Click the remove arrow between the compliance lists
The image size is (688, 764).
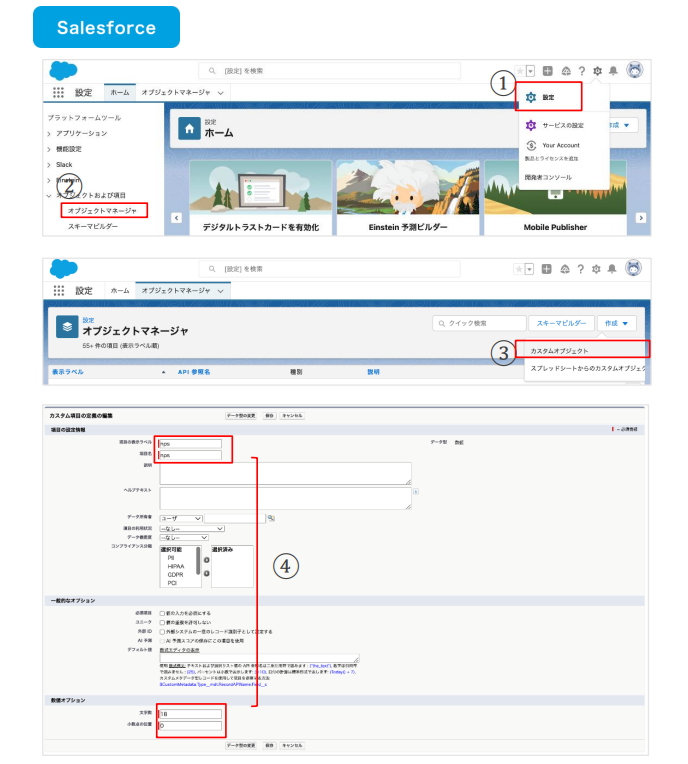coord(207,573)
